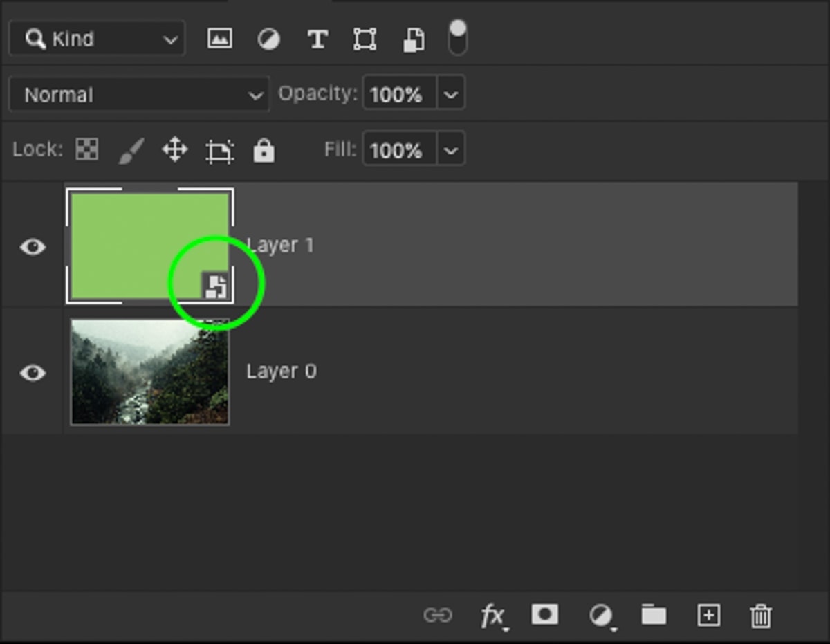
Task: Click the Opacity 100% value field
Action: tap(399, 93)
